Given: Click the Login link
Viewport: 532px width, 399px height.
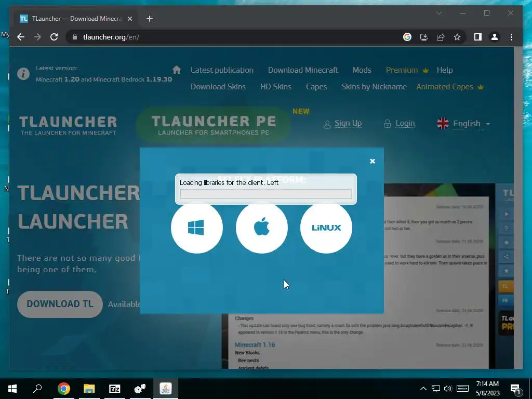Looking at the screenshot, I should 405,123.
